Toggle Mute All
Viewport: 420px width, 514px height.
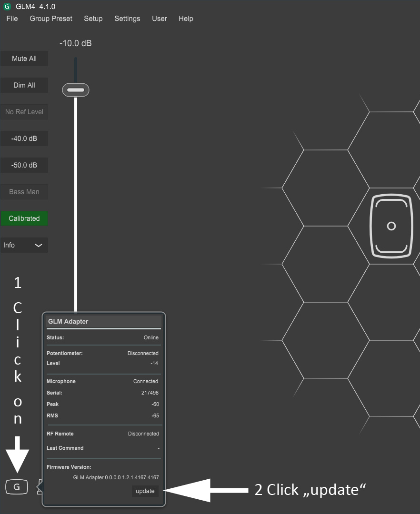point(24,59)
